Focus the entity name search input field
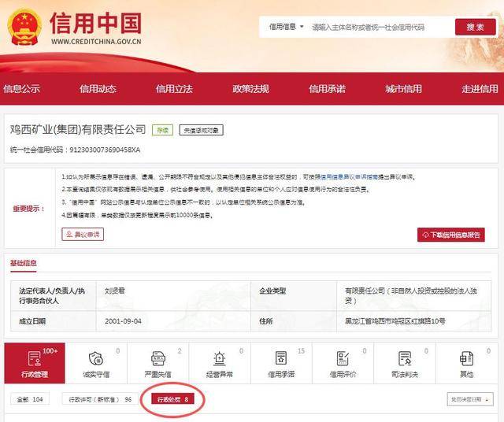 pyautogui.click(x=380, y=28)
